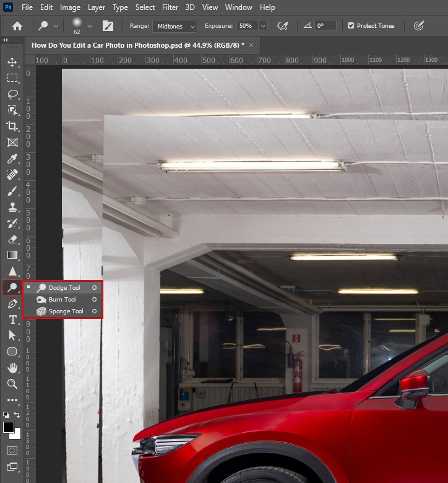Select the Rounded Rectangle shape tool
Image resolution: width=448 pixels, height=483 pixels.
click(x=12, y=352)
